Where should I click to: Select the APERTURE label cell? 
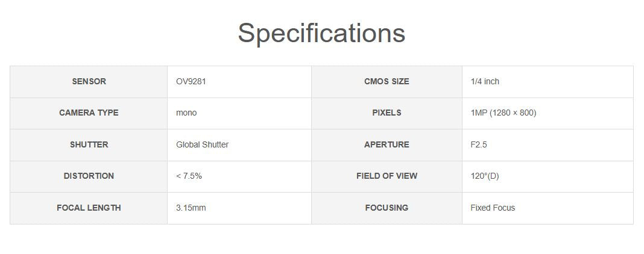(387, 144)
